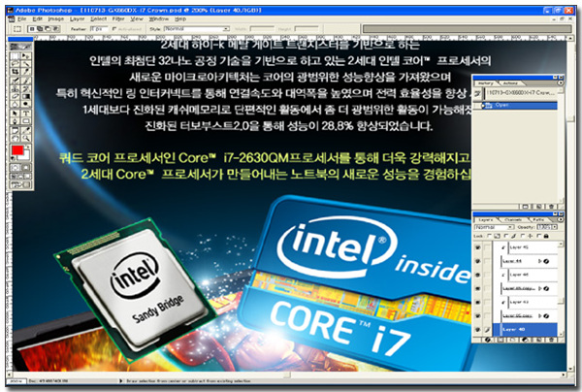The image size is (582, 392).
Task: Click the zoom percentage field in status bar
Action: tap(16, 381)
